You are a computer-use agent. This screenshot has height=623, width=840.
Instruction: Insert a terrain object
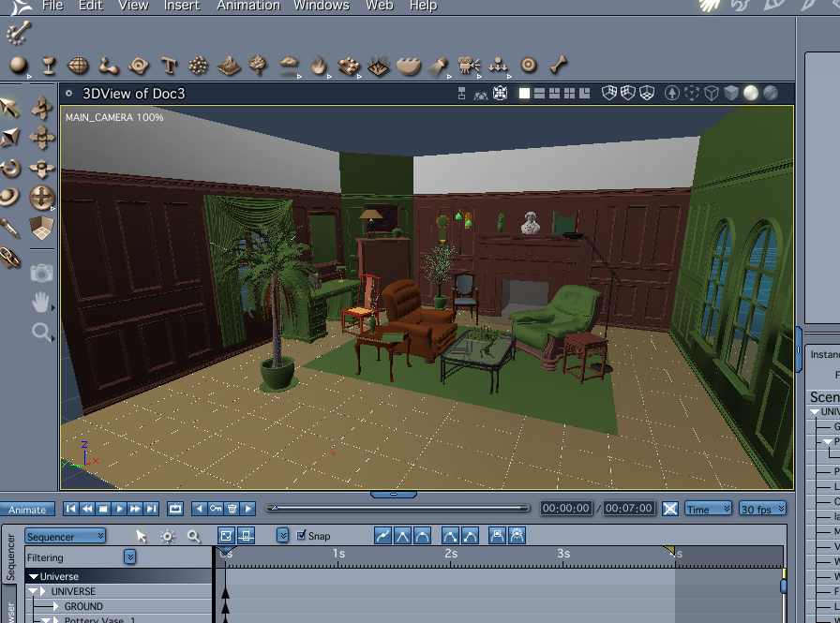tap(229, 66)
